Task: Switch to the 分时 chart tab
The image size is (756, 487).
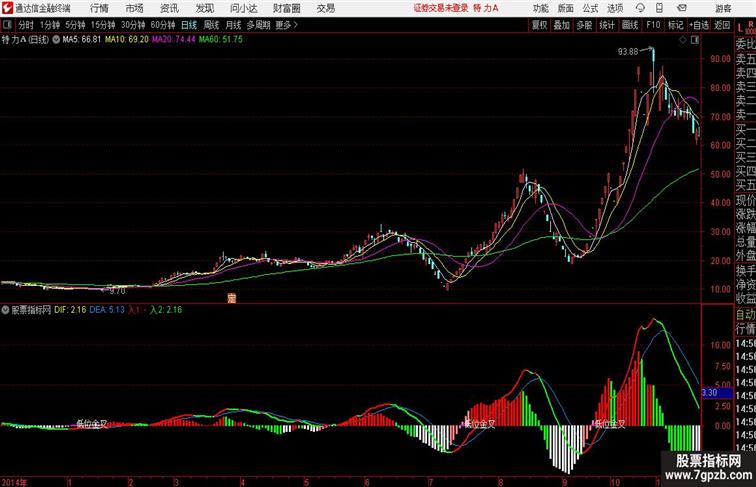Action: pos(26,25)
